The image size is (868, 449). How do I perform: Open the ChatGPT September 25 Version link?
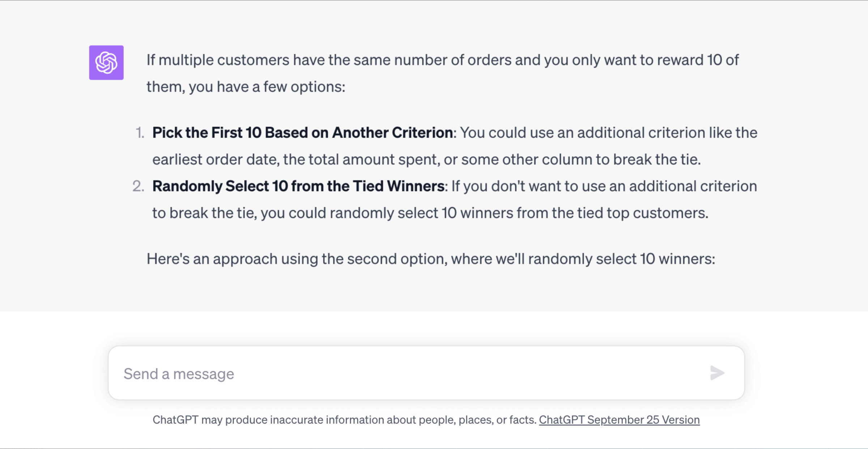[619, 420]
